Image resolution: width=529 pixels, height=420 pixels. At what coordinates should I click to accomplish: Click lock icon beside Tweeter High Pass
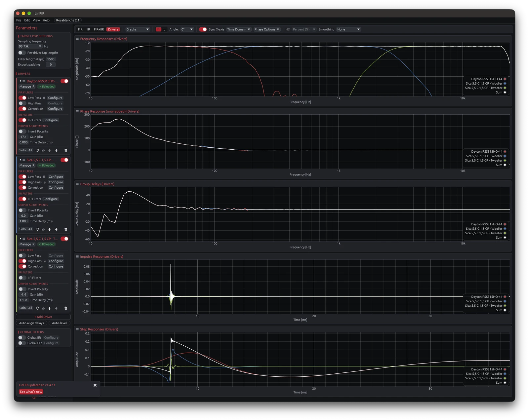point(45,261)
